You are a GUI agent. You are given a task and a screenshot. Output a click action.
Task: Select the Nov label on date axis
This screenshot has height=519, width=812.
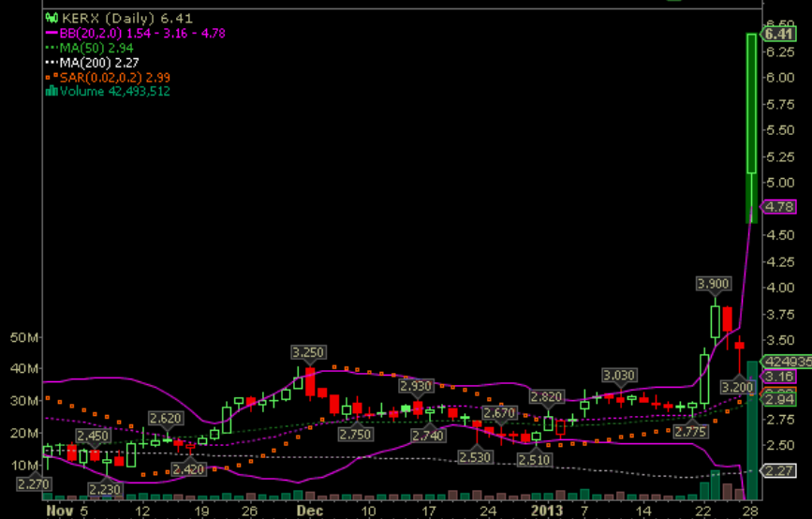pos(57,512)
